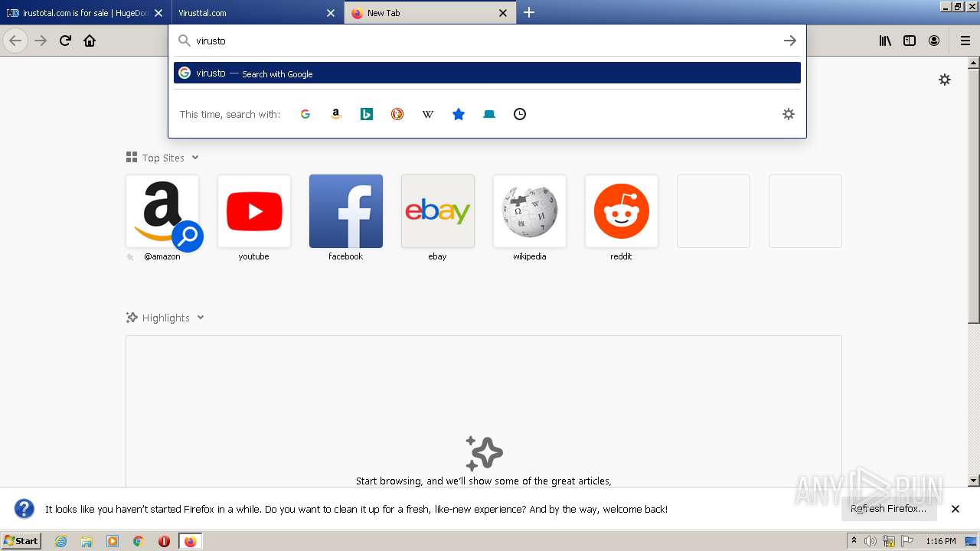Screen dimensions: 980x551
Task: Open system tray volume control
Action: pyautogui.click(x=870, y=541)
